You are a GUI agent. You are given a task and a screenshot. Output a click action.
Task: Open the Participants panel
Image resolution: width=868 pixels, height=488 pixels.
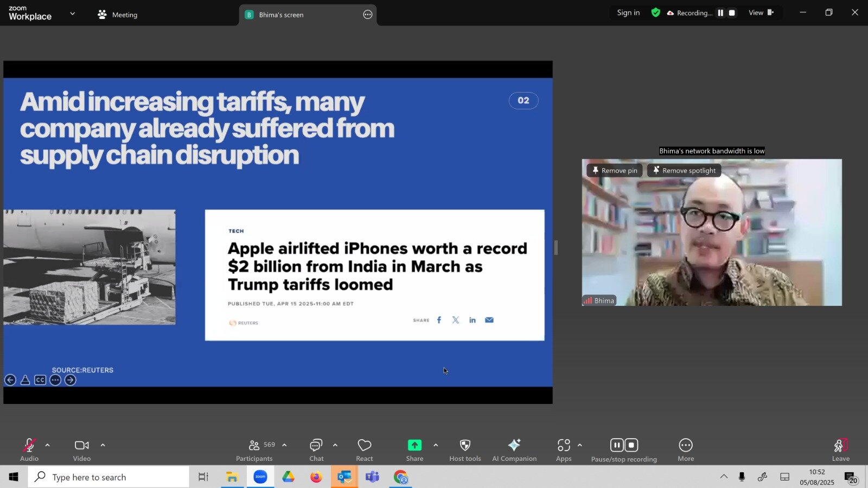(x=254, y=450)
